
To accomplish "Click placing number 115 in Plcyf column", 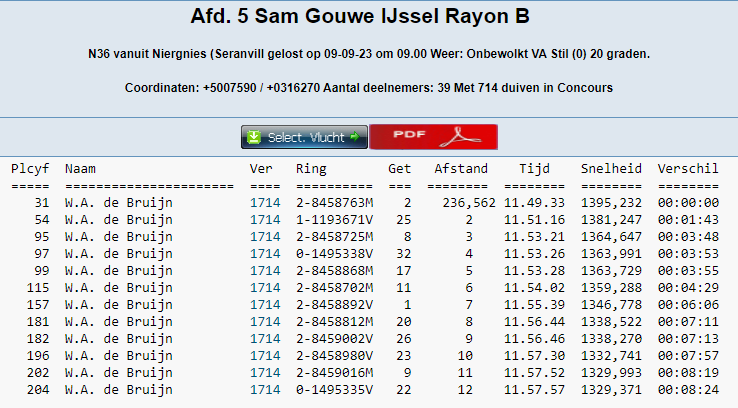I will 38,288.
